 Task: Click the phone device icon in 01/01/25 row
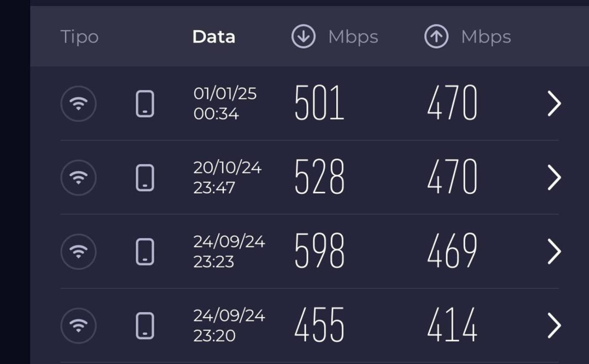pos(145,104)
